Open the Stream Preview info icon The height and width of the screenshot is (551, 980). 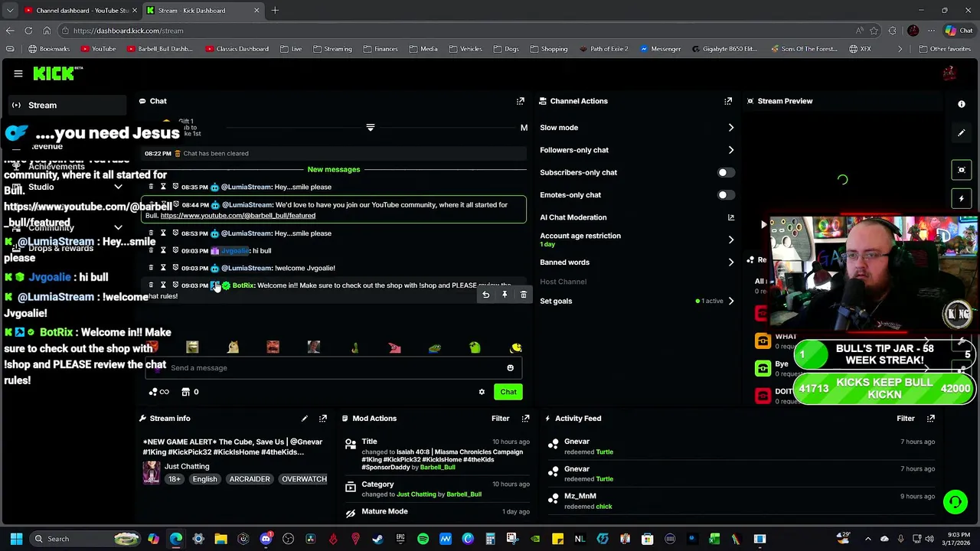962,104
